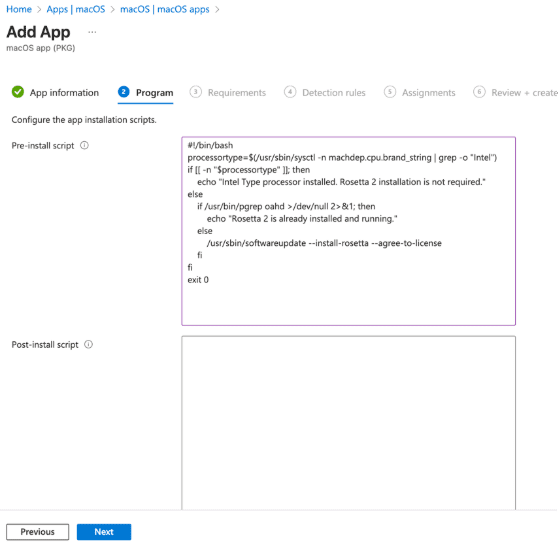
Task: Click the Next button
Action: click(104, 532)
